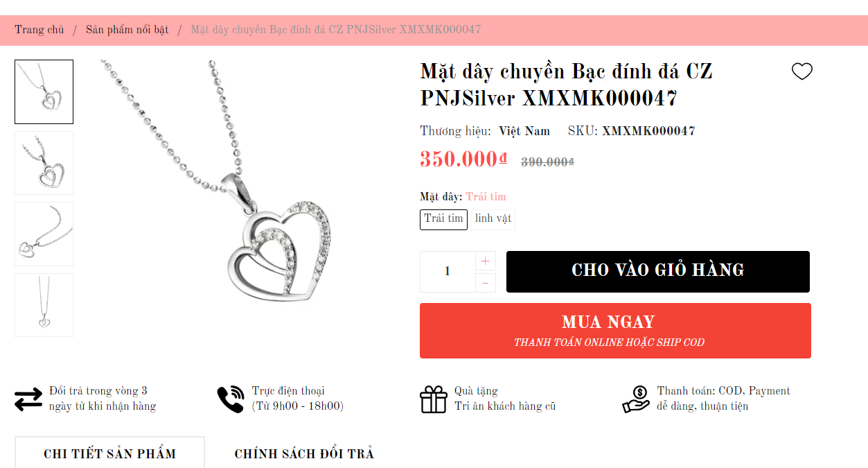This screenshot has height=468, width=868.
Task: Select the 'linh vật' pendant option
Action: click(493, 219)
